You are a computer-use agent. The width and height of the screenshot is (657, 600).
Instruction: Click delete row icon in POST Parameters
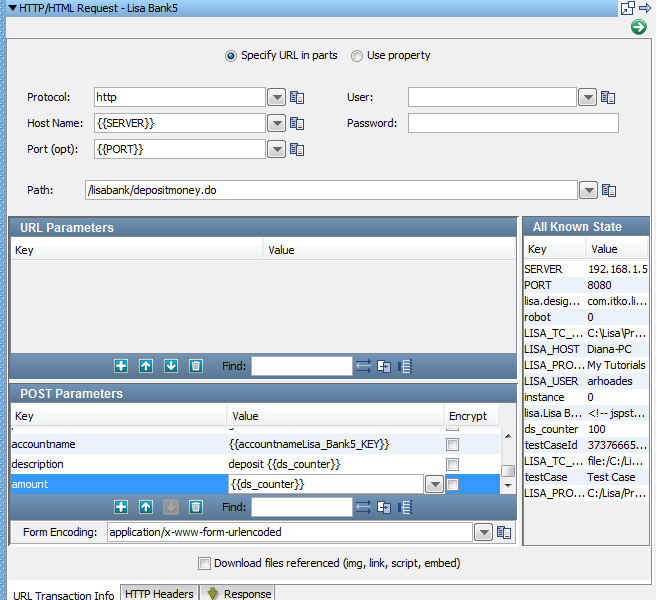pyautogui.click(x=196, y=507)
